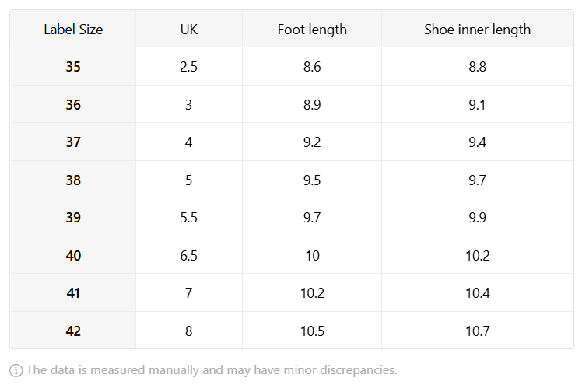Screen dimensions: 582x392
Task: Click shoe inner length 9.9 cell
Action: pyautogui.click(x=477, y=217)
